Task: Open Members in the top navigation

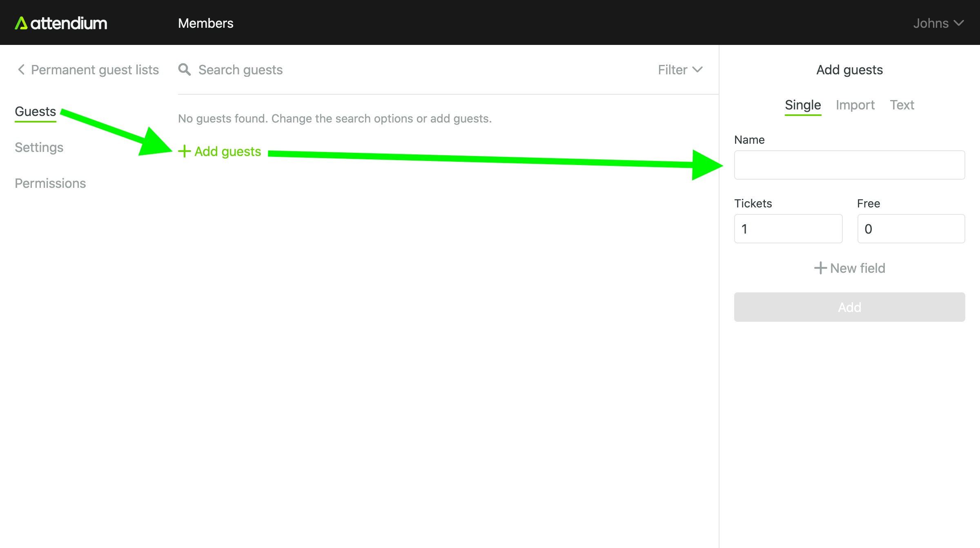Action: click(205, 23)
